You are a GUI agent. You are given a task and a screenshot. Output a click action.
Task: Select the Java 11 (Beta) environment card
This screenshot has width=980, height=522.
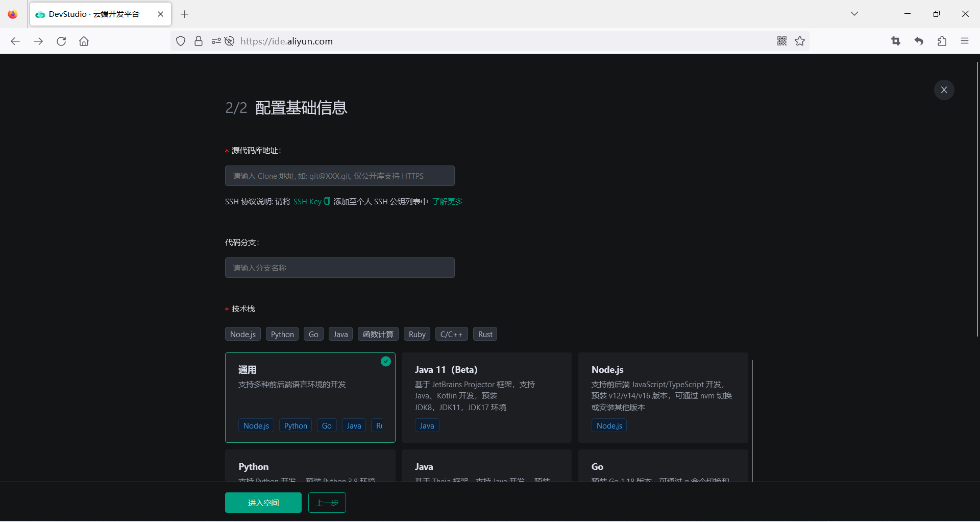pyautogui.click(x=486, y=397)
